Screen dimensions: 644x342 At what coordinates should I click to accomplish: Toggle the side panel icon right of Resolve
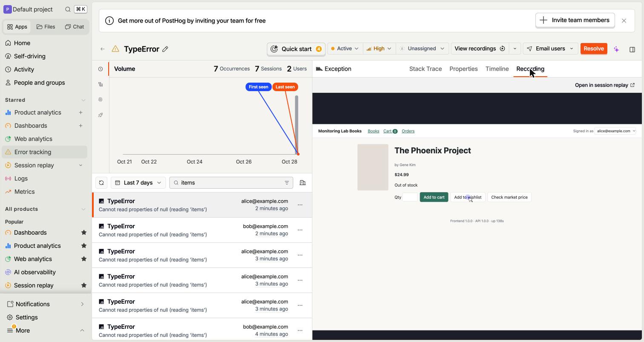point(632,49)
